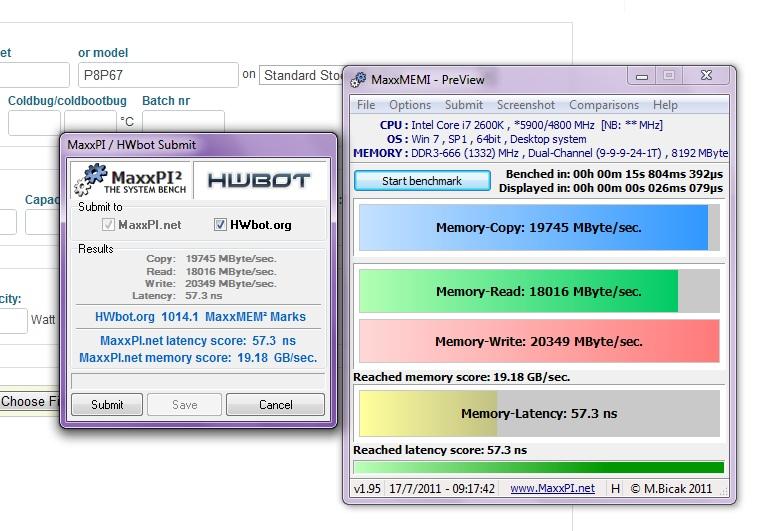The width and height of the screenshot is (781, 531).
Task: Cancel the HWbot submit dialog
Action: click(x=275, y=404)
